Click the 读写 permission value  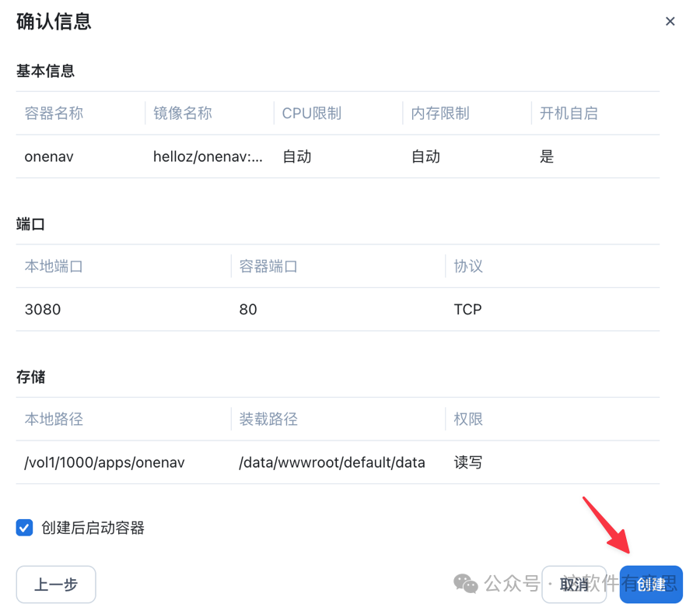pyautogui.click(x=468, y=462)
